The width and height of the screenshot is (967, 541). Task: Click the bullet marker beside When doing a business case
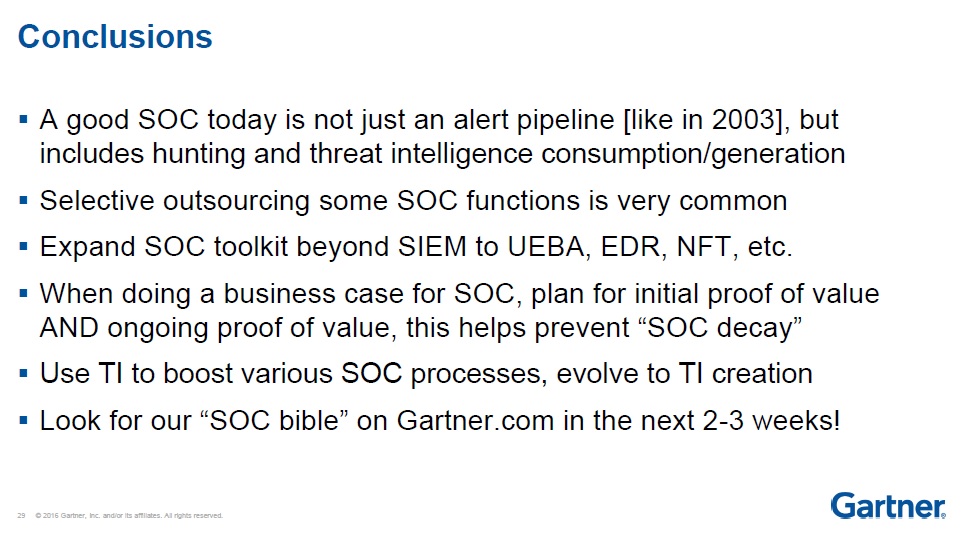[23, 294]
